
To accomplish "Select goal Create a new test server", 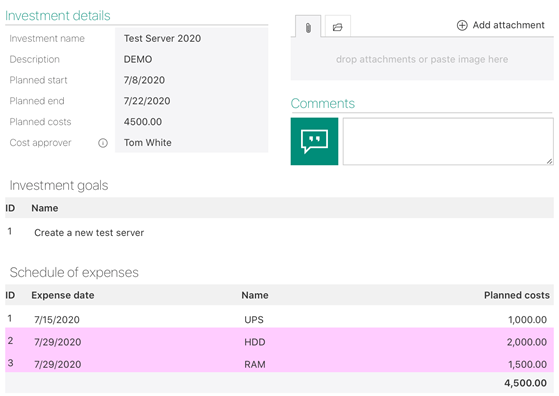I will click(89, 233).
